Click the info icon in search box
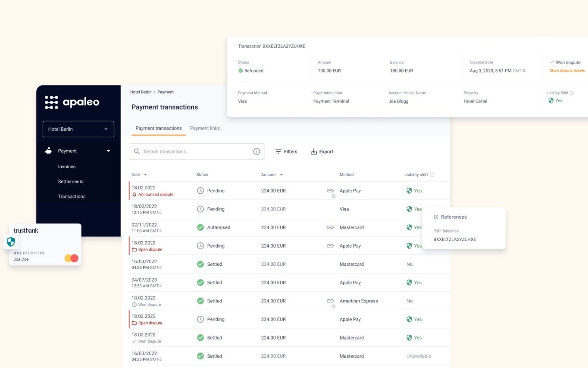Screen dimensions: 588x368 click(x=256, y=151)
